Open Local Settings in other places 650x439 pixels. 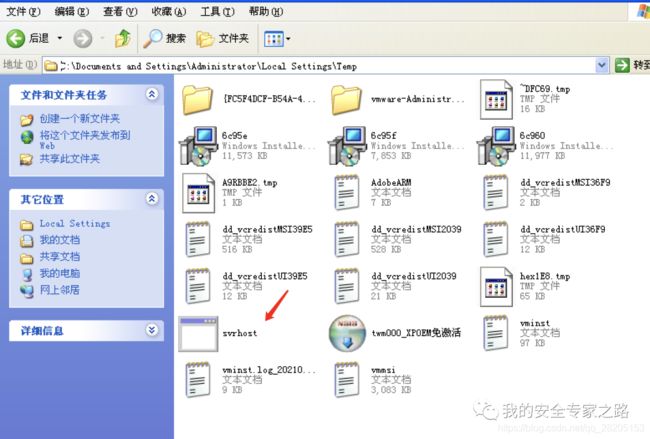75,223
